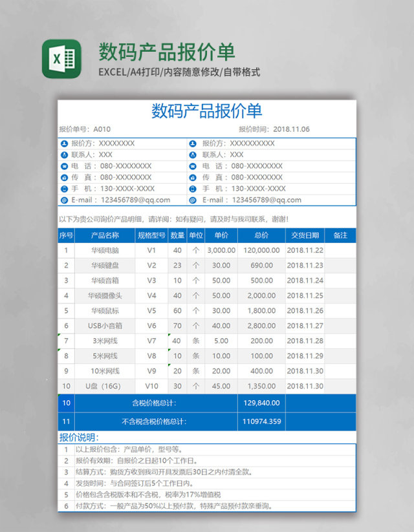Click the 华硕键盘 product cell
Screen dimensions: 414x532
pos(105,266)
